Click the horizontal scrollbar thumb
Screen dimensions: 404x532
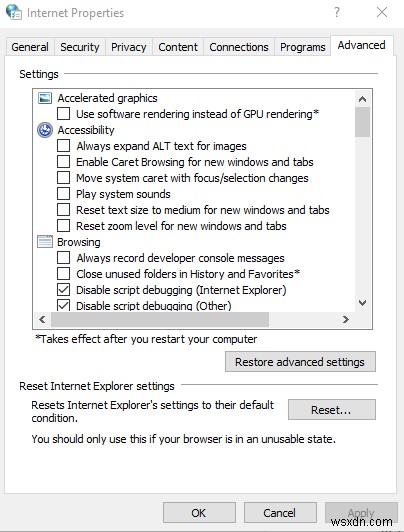(x=160, y=319)
